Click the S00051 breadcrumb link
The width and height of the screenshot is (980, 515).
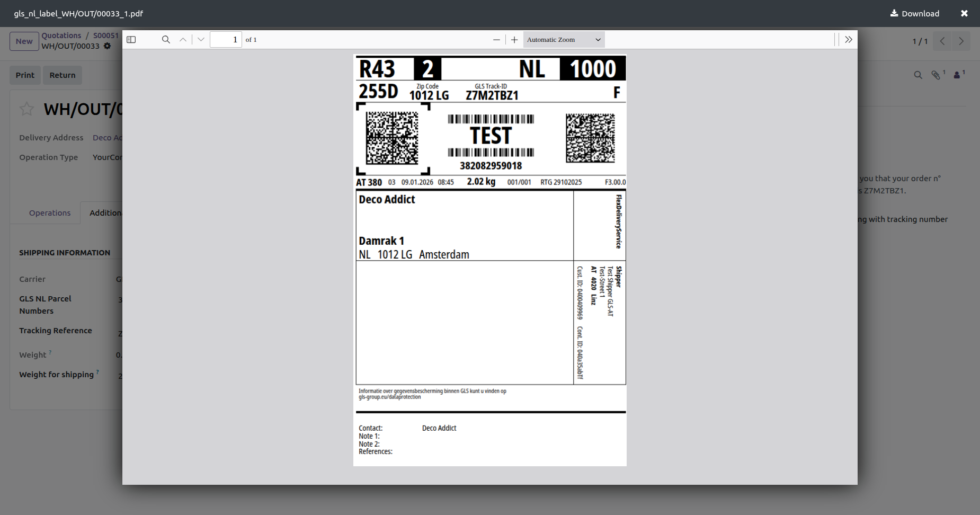106,35
